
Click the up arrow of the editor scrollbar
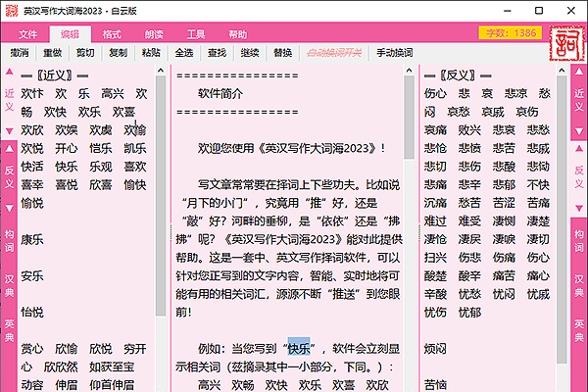[409, 71]
